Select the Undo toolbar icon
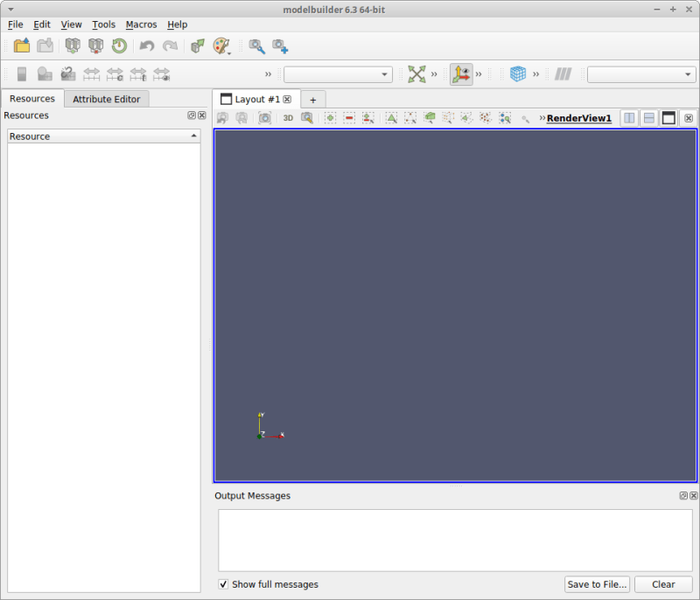The image size is (700, 600). click(x=145, y=45)
